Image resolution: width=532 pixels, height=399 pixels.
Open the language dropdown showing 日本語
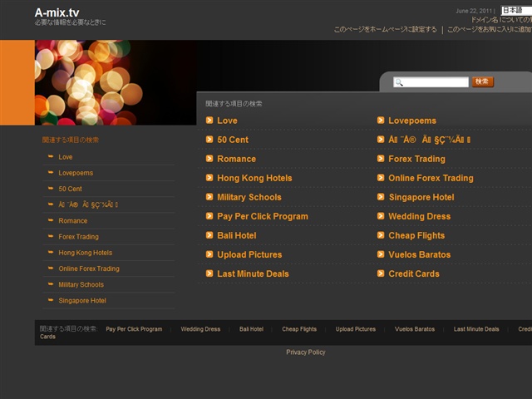516,10
